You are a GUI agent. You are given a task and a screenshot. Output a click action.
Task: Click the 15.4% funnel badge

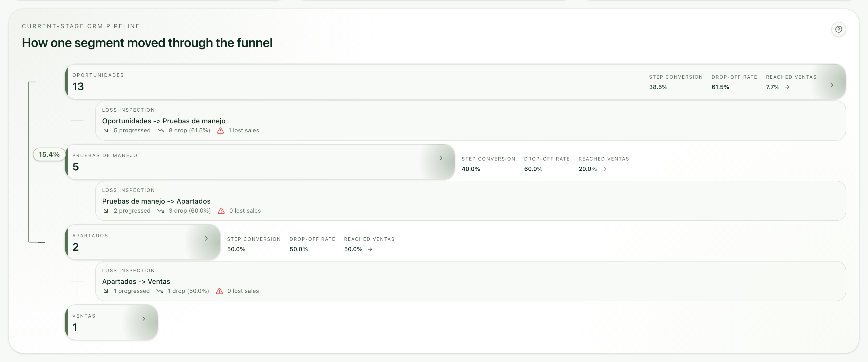coord(49,154)
